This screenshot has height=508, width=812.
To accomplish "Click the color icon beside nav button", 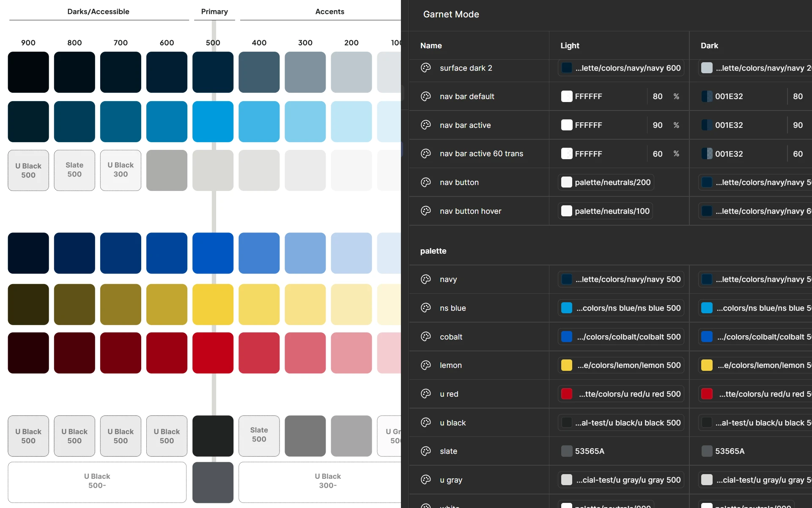I will (x=426, y=182).
